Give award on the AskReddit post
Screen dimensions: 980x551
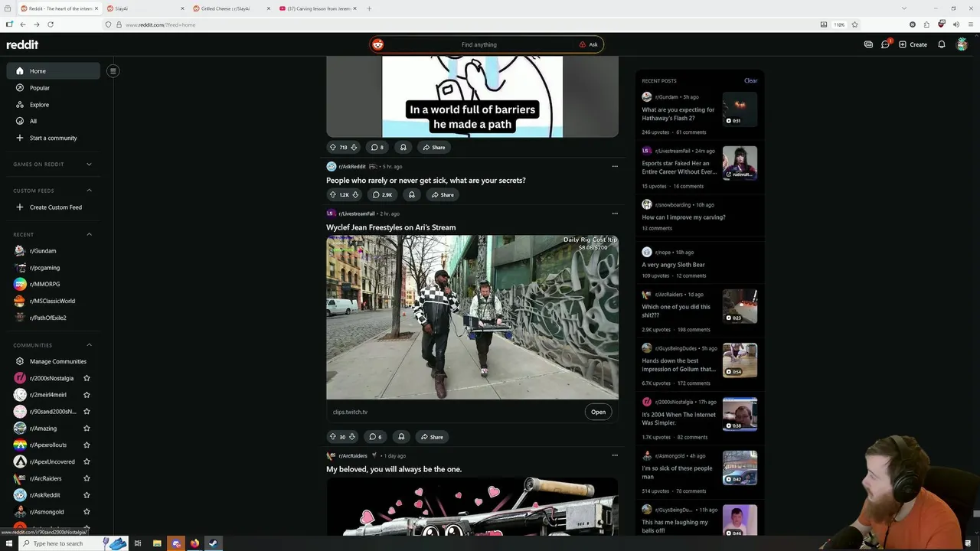click(412, 195)
